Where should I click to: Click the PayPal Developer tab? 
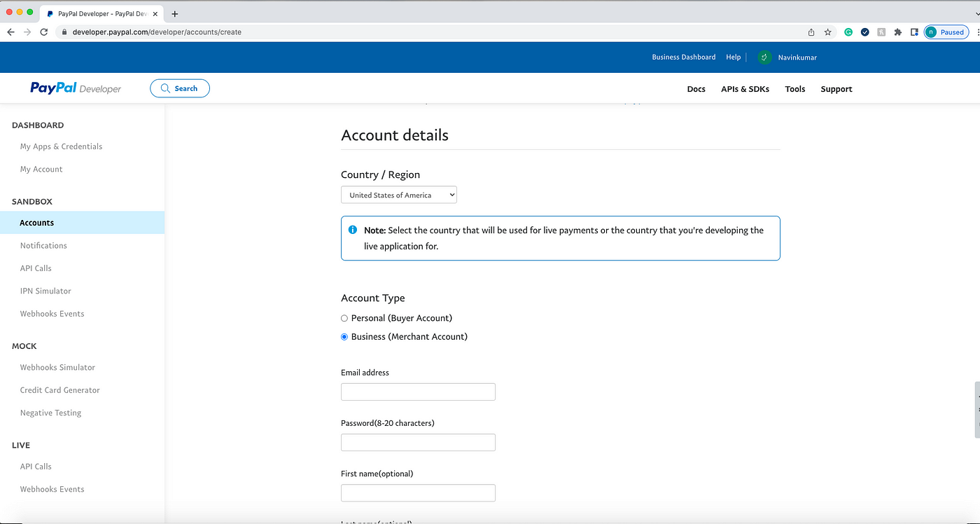click(x=103, y=13)
